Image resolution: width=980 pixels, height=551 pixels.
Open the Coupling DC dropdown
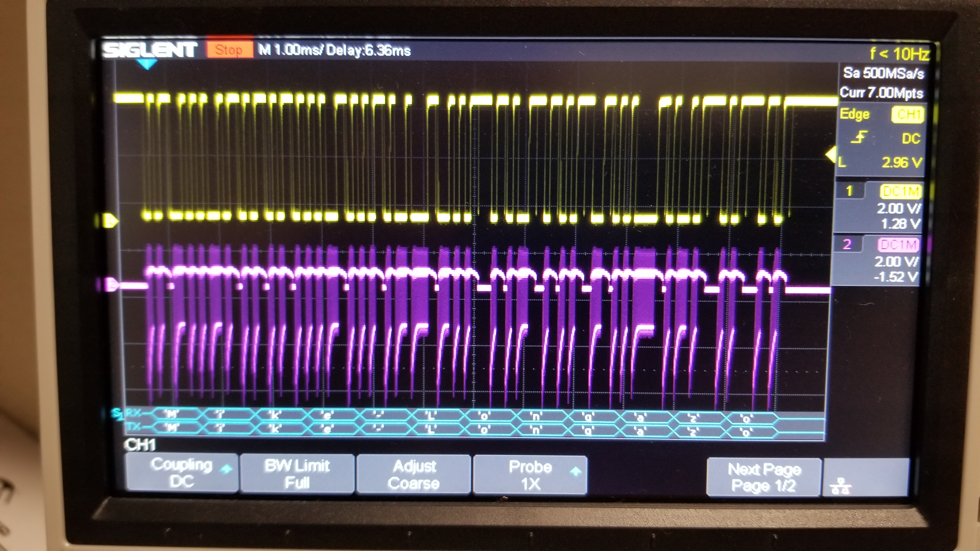pos(182,473)
